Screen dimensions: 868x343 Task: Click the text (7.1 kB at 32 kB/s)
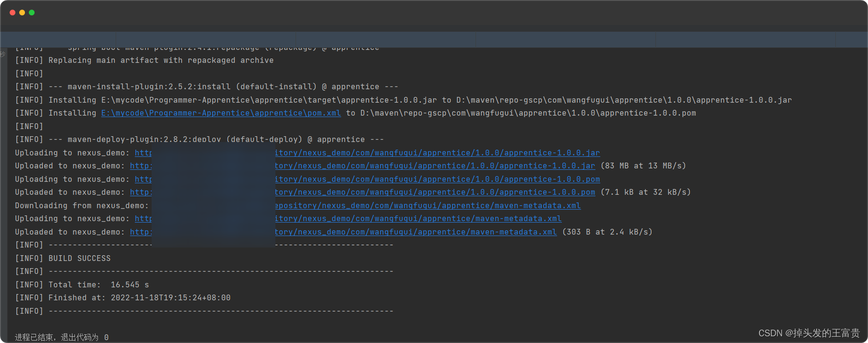click(646, 192)
